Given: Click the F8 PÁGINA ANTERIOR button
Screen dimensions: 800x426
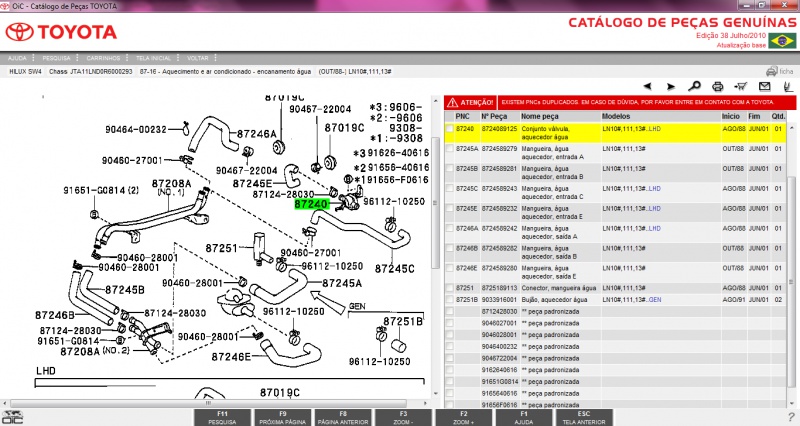Looking at the screenshot, I should coord(343,417).
